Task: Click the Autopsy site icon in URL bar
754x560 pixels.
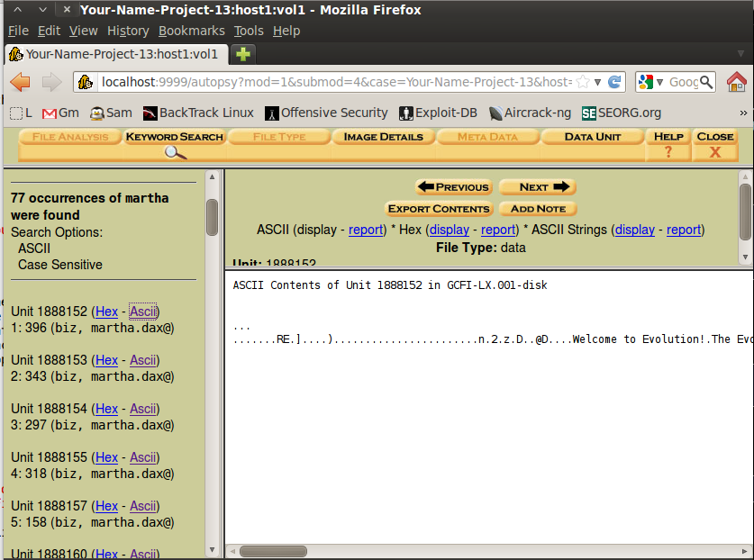Action: [85, 82]
